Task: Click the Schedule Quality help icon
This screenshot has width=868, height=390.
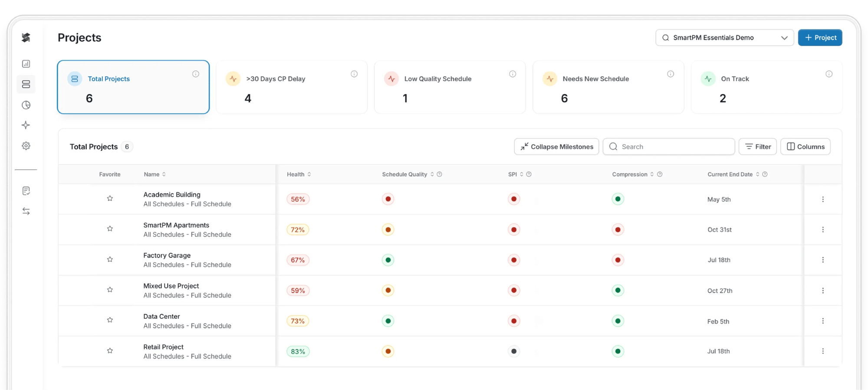Action: tap(439, 174)
